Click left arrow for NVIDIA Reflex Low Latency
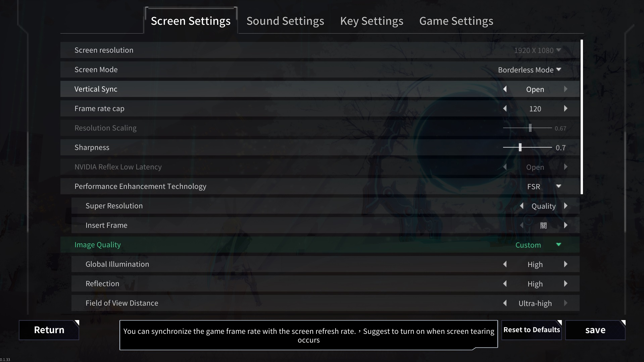 pyautogui.click(x=505, y=167)
